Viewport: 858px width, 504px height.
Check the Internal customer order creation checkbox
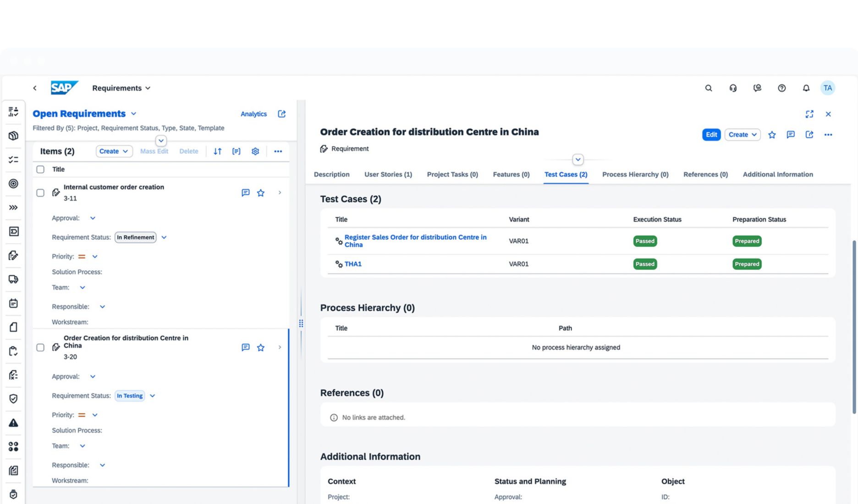click(x=40, y=193)
